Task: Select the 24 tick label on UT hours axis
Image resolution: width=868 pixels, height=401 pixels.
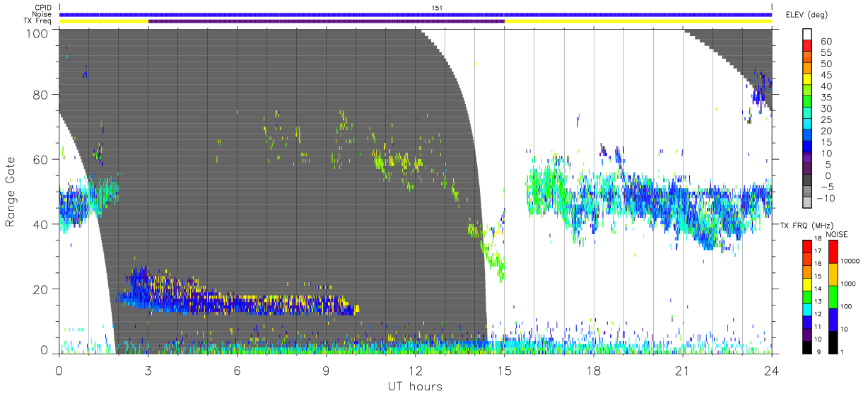Action: click(772, 370)
